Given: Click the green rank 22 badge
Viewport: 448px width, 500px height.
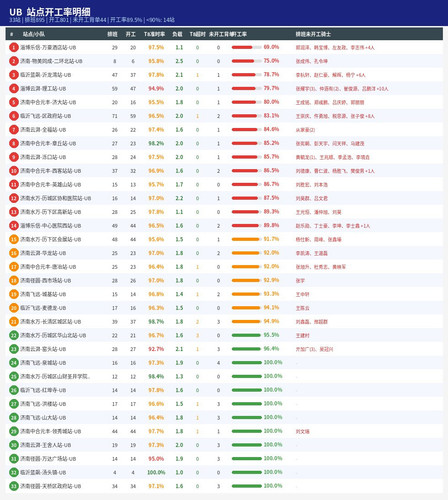Looking at the screenshot, I should (x=14, y=335).
